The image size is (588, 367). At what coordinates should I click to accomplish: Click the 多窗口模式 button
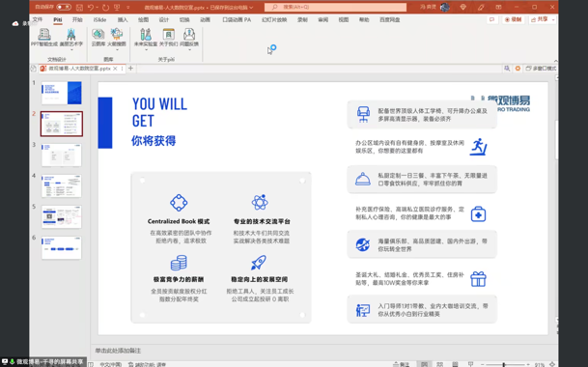(541, 69)
